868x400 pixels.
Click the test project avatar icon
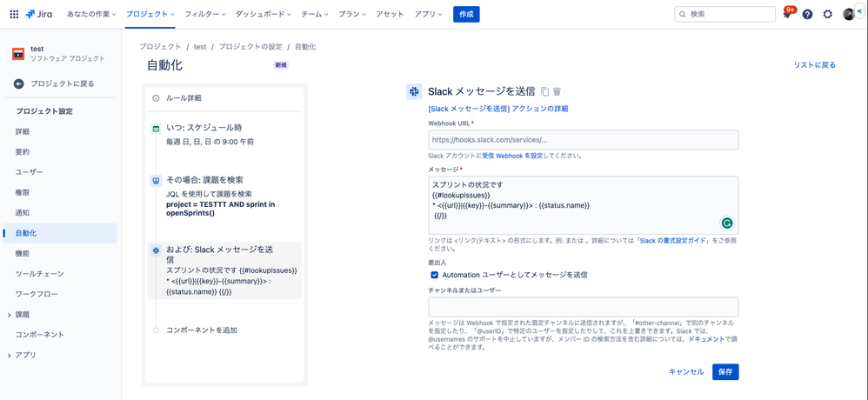18,54
